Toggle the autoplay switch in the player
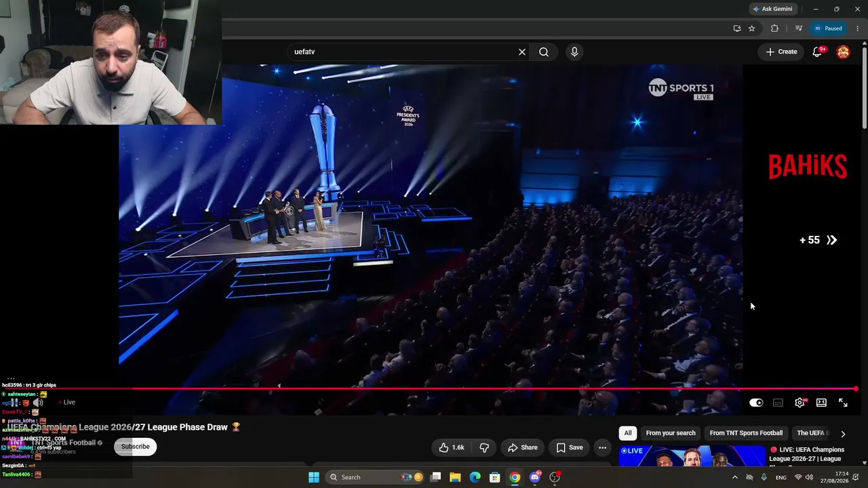Viewport: 868px width, 488px height. [x=756, y=403]
